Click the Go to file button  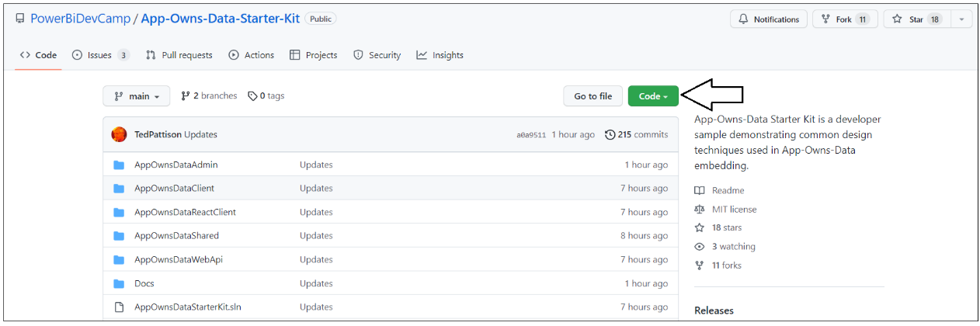click(593, 96)
